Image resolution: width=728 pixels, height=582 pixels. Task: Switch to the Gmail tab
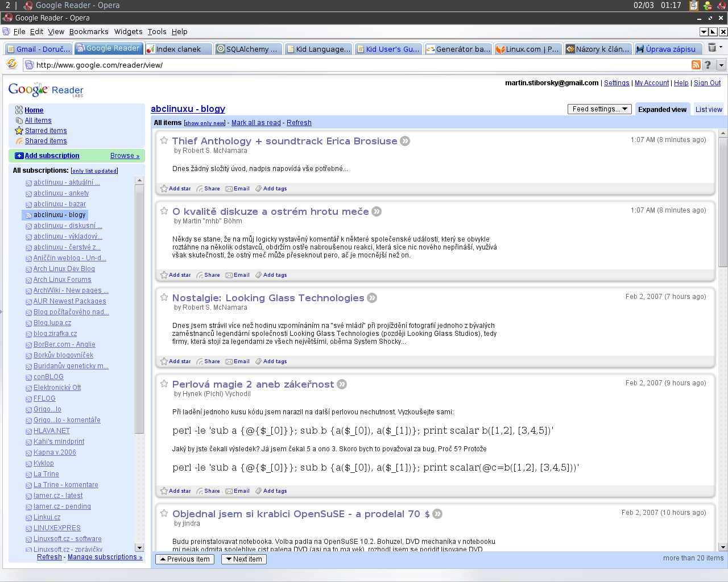click(38, 49)
